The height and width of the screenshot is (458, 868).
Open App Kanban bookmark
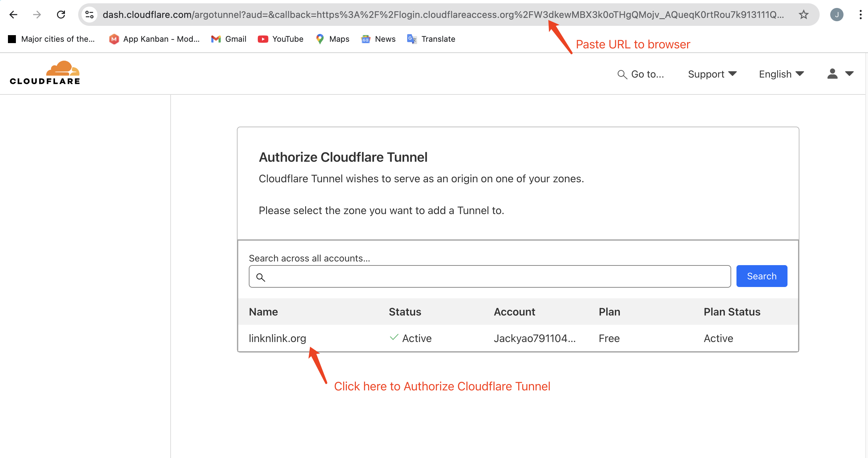click(154, 39)
